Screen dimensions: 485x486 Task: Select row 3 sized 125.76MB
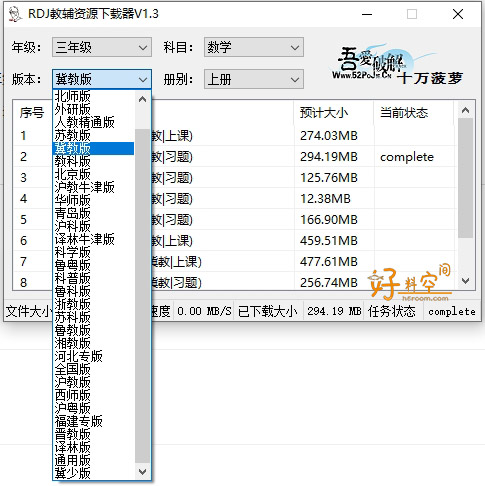[235, 178]
